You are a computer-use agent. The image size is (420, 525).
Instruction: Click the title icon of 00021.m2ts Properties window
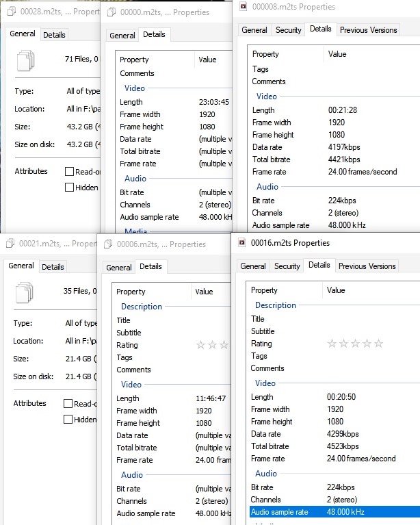[x=10, y=243]
